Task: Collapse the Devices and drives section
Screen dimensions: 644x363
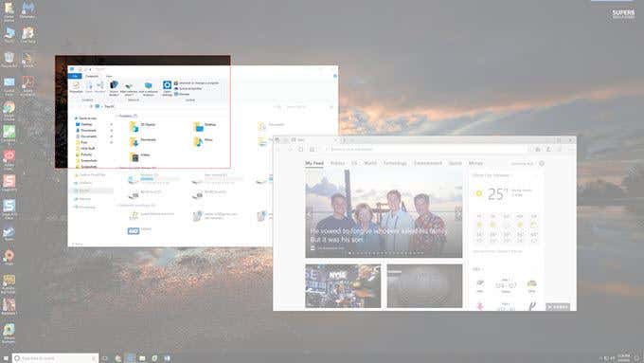Action: (136, 168)
